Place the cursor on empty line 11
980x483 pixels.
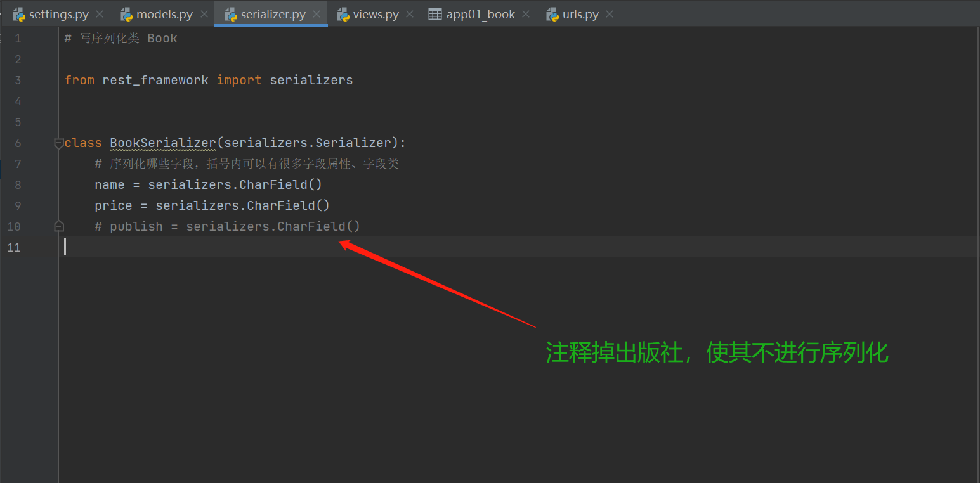[520, 247]
